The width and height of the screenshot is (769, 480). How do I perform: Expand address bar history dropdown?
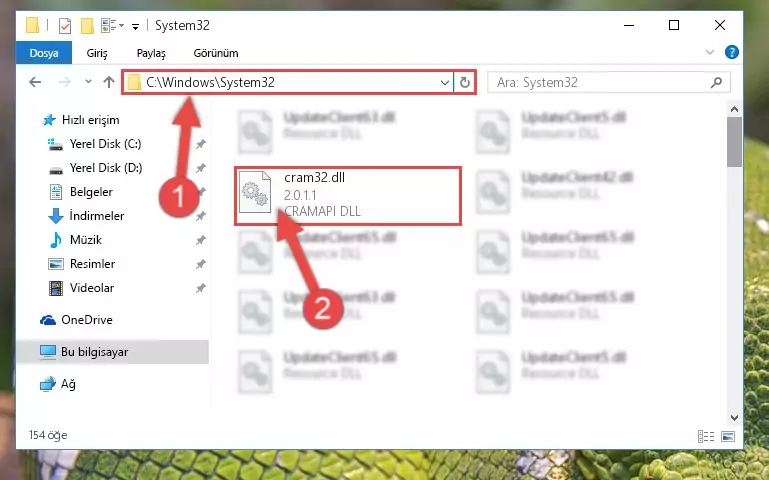444,82
